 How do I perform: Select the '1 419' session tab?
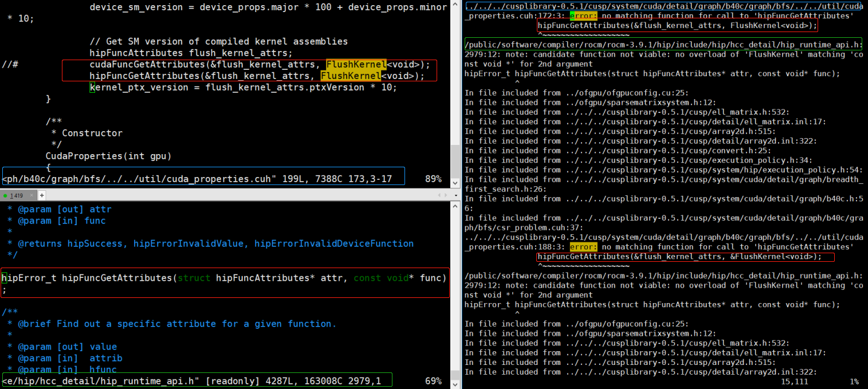[18, 195]
